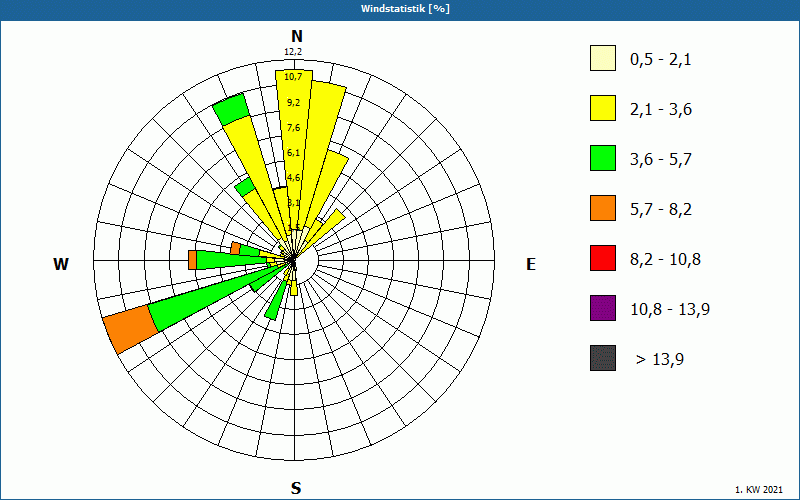Image resolution: width=800 pixels, height=500 pixels.
Task: Click the E compass label
Action: [x=531, y=264]
